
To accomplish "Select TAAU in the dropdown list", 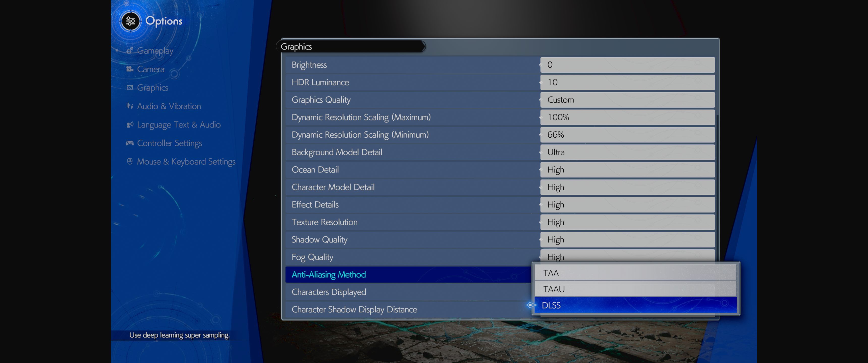I will click(635, 289).
